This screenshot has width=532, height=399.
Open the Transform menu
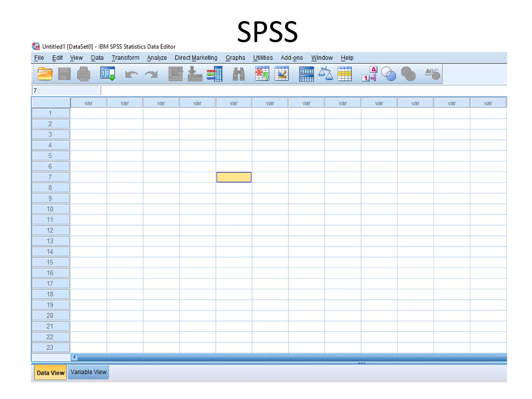click(125, 58)
